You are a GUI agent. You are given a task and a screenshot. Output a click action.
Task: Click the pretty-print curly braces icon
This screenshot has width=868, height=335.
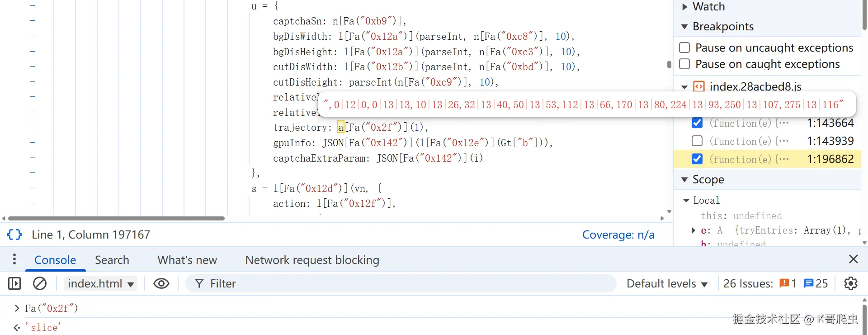[x=14, y=234]
